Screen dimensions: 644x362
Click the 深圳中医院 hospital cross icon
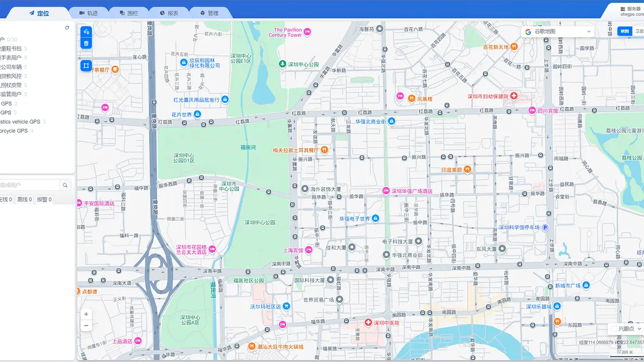click(368, 322)
